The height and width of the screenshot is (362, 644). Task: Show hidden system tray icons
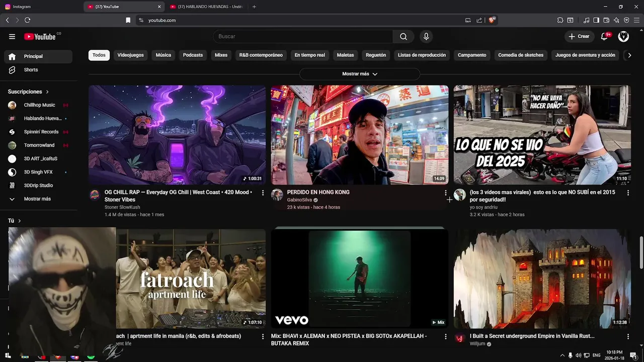pyautogui.click(x=562, y=355)
